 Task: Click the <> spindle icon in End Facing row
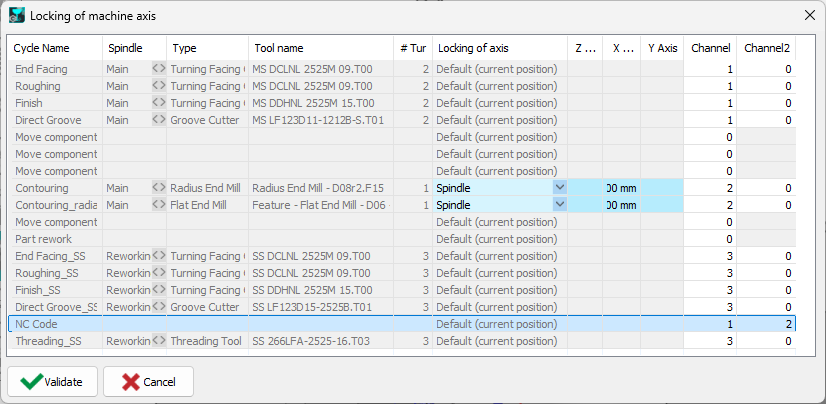158,69
